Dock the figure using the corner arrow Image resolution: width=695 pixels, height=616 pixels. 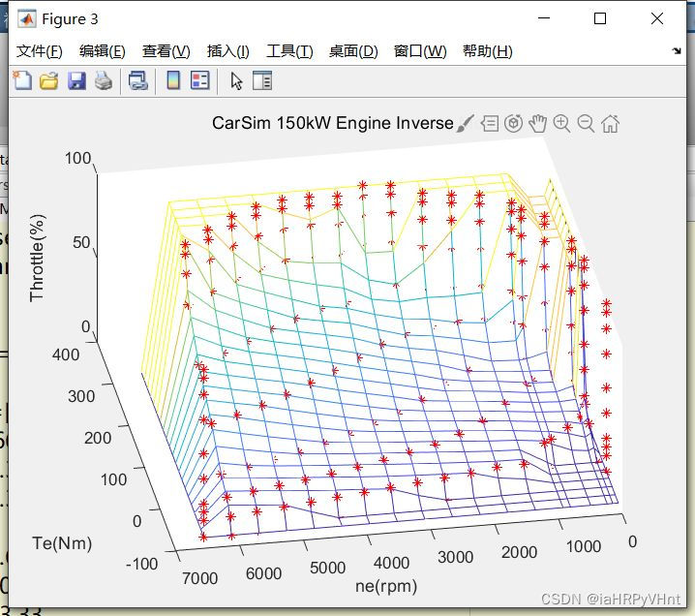(677, 50)
